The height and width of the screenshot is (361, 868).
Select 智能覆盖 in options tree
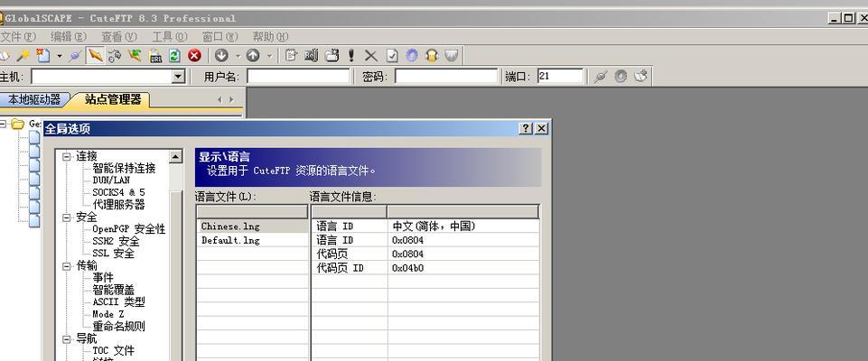[x=113, y=290]
